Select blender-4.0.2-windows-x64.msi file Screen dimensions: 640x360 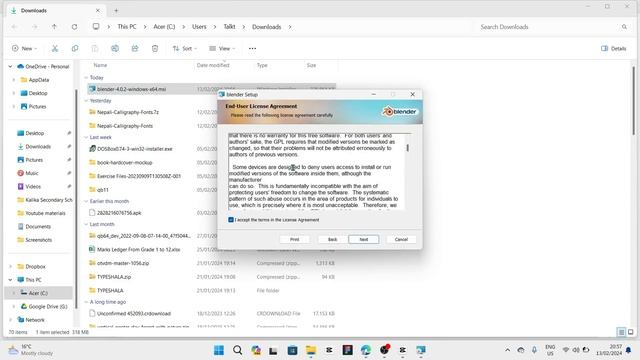click(x=131, y=89)
